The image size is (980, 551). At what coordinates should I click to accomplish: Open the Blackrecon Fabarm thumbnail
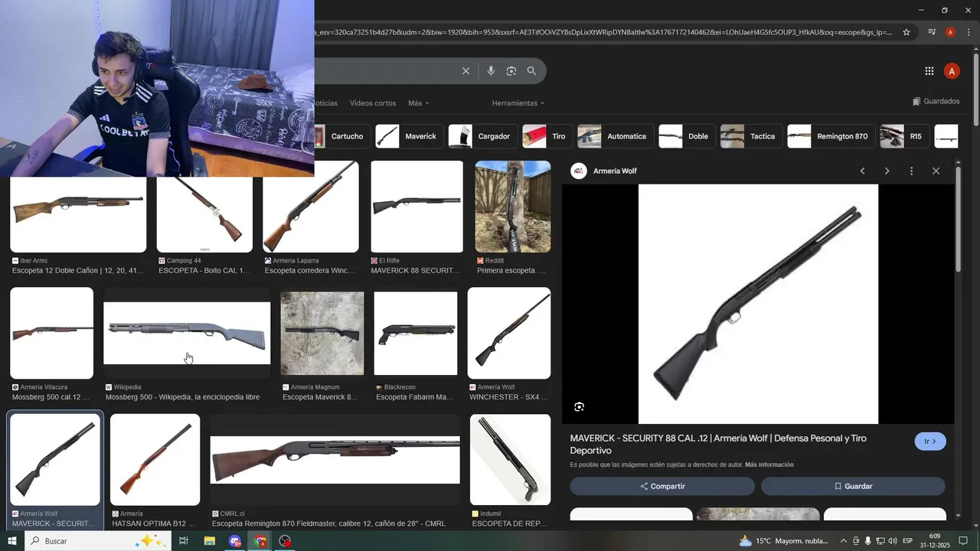click(x=416, y=334)
